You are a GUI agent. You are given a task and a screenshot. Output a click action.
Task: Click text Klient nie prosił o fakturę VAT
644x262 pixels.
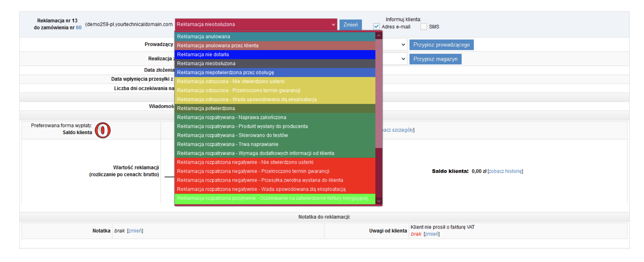tap(442, 227)
